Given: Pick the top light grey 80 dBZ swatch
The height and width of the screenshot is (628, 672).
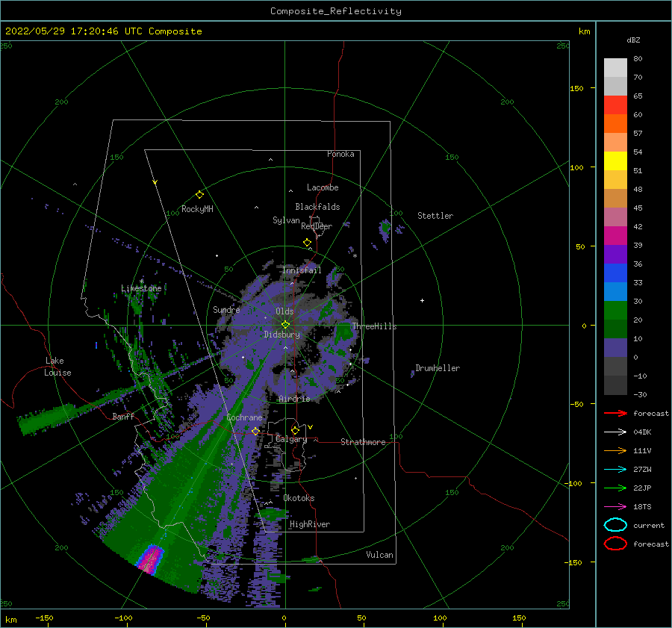Looking at the screenshot, I should point(615,68).
